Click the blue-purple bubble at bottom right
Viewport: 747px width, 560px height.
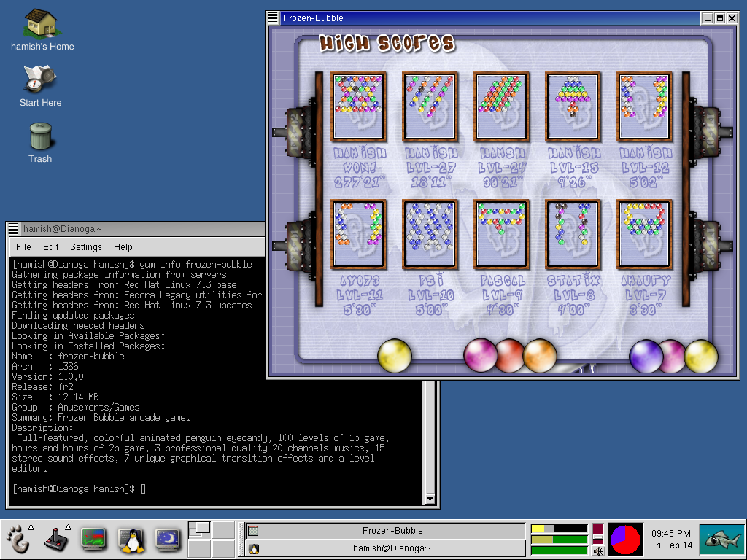pyautogui.click(x=646, y=356)
